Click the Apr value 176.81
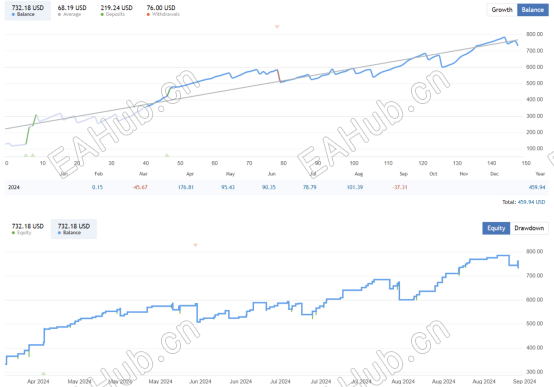Screen dimensions: 554x387 (185, 187)
